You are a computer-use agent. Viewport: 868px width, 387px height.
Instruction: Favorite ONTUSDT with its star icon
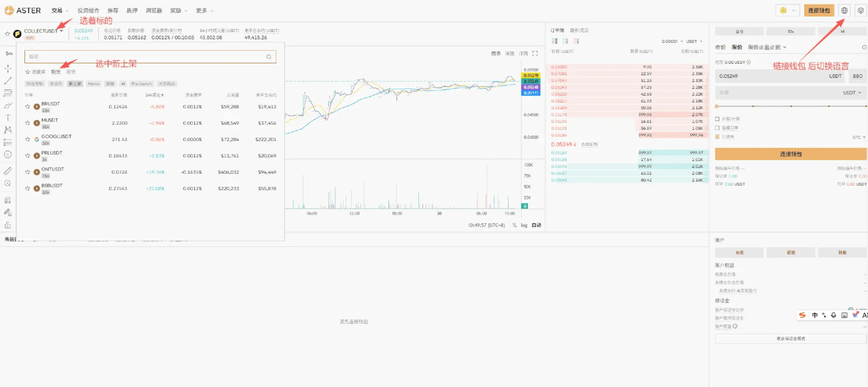(27, 172)
